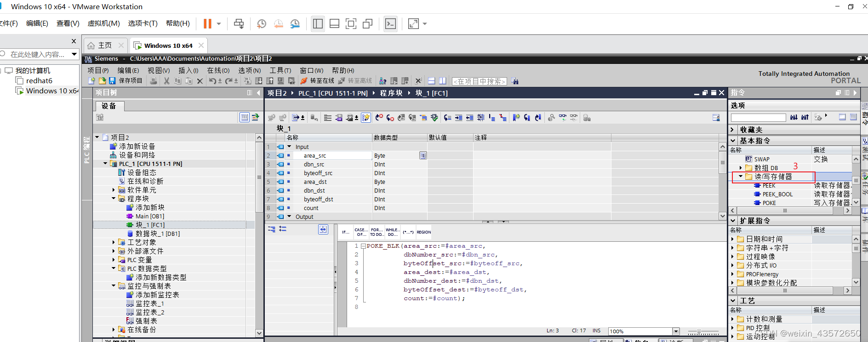868x342 pixels.
Task: Open VMware console view icon
Action: pyautogui.click(x=391, y=24)
